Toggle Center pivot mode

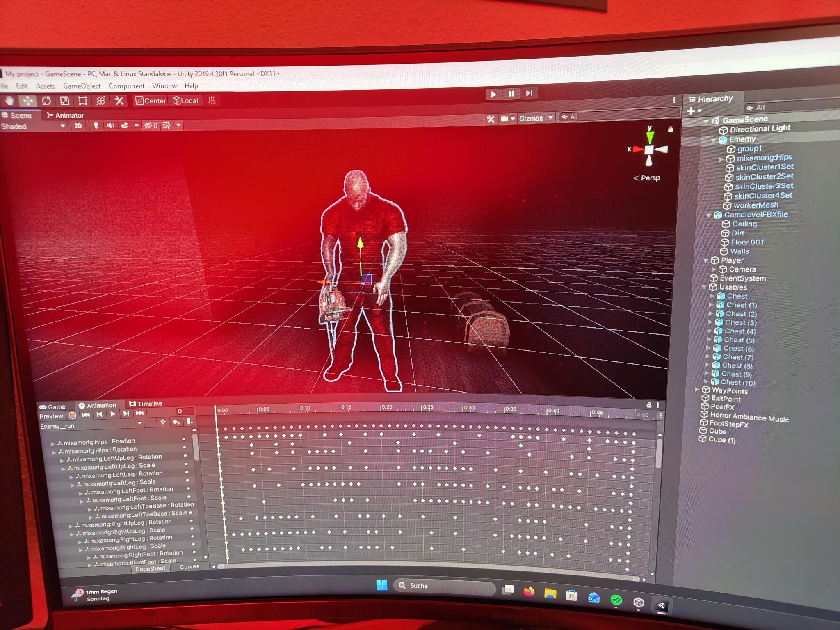click(151, 100)
